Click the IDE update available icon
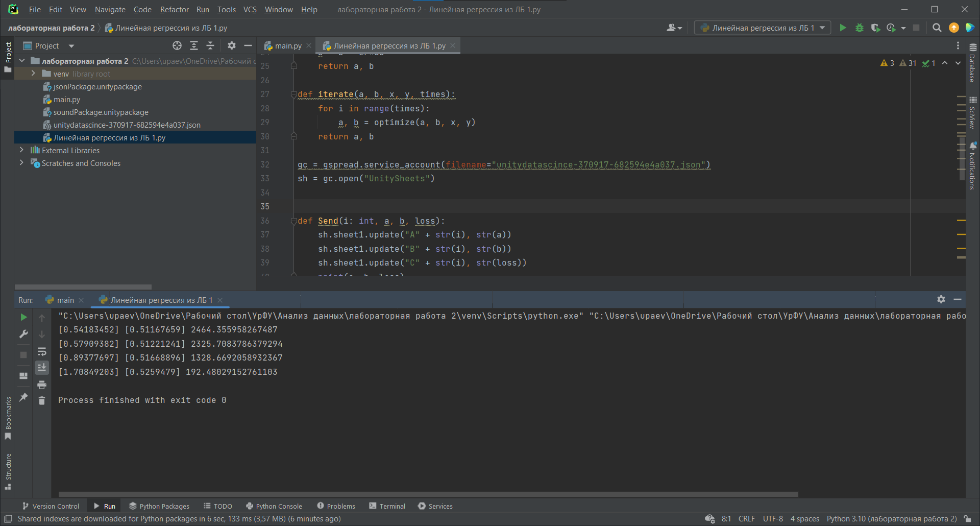 pyautogui.click(x=953, y=28)
